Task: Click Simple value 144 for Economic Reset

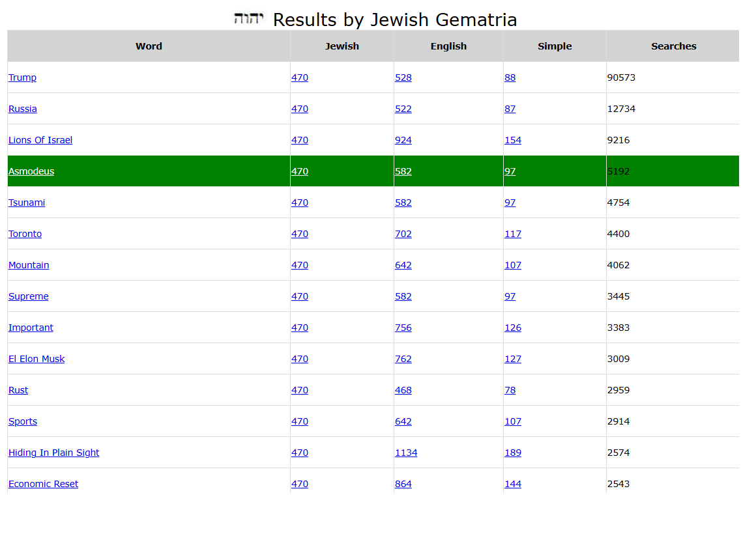Action: tap(513, 485)
